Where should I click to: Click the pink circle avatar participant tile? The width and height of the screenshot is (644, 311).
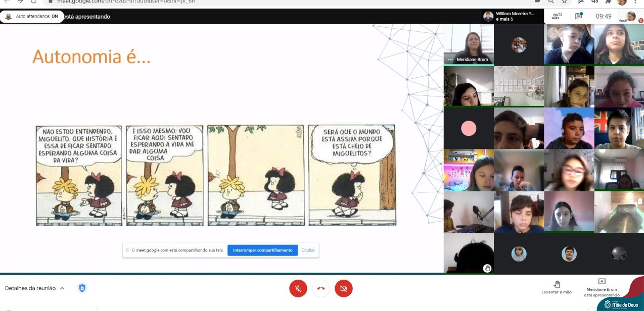469,129
